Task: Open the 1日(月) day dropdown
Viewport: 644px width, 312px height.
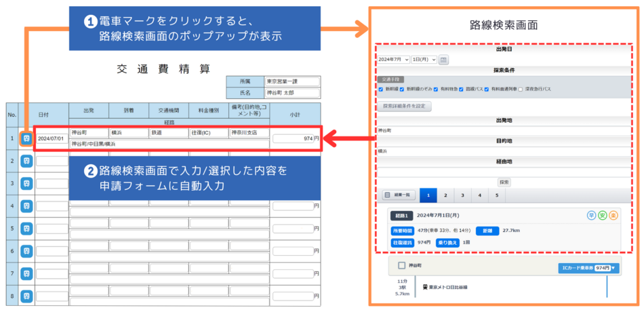Action: click(x=424, y=60)
